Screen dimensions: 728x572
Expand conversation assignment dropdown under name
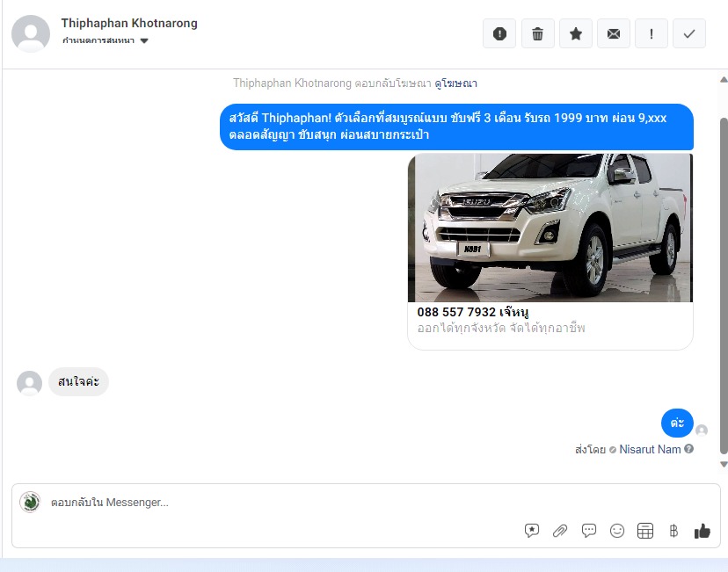coord(105,40)
